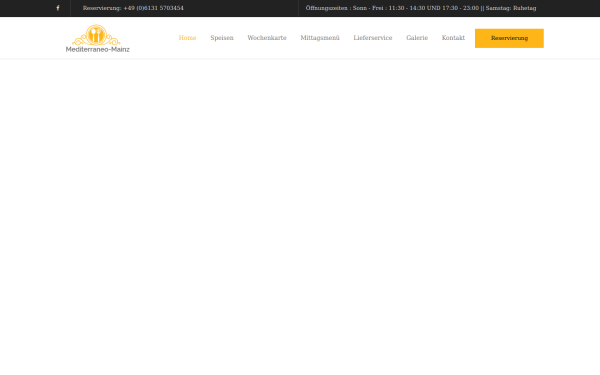View the Galerie page
The image size is (600, 375).
pyautogui.click(x=417, y=38)
